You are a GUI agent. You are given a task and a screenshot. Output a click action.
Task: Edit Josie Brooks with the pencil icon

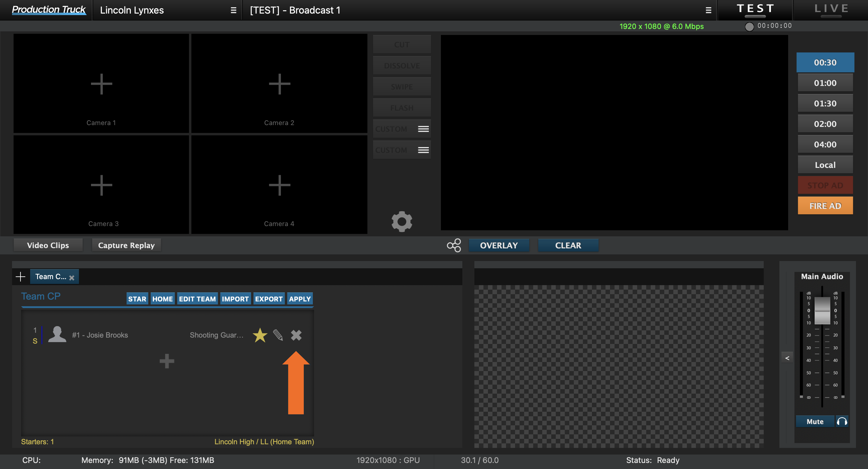coord(278,335)
